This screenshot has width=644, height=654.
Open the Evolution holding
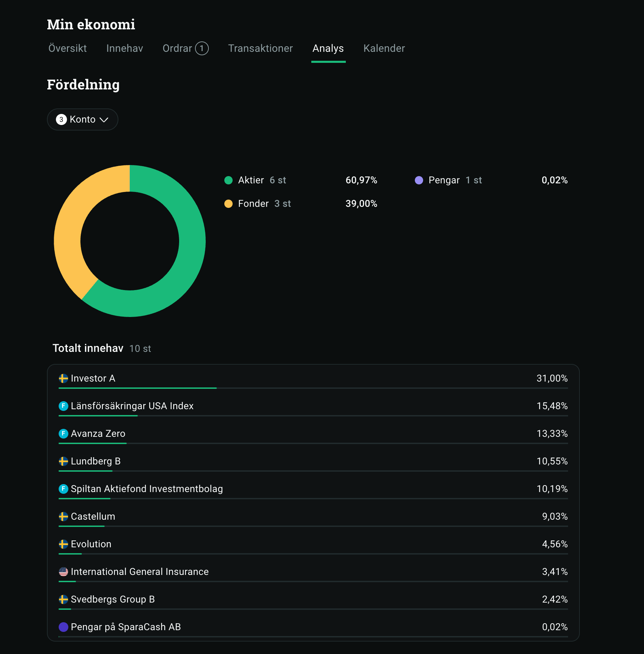[313, 546]
